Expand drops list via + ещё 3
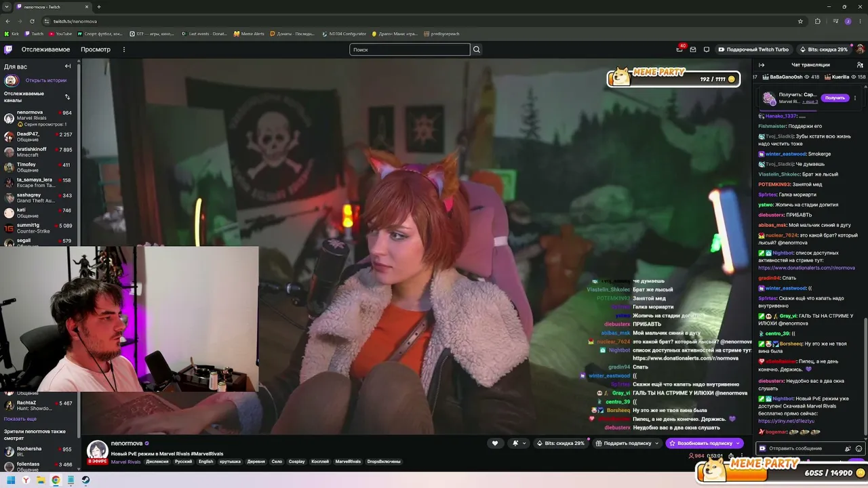Viewport: 868px width, 488px height. click(809, 102)
